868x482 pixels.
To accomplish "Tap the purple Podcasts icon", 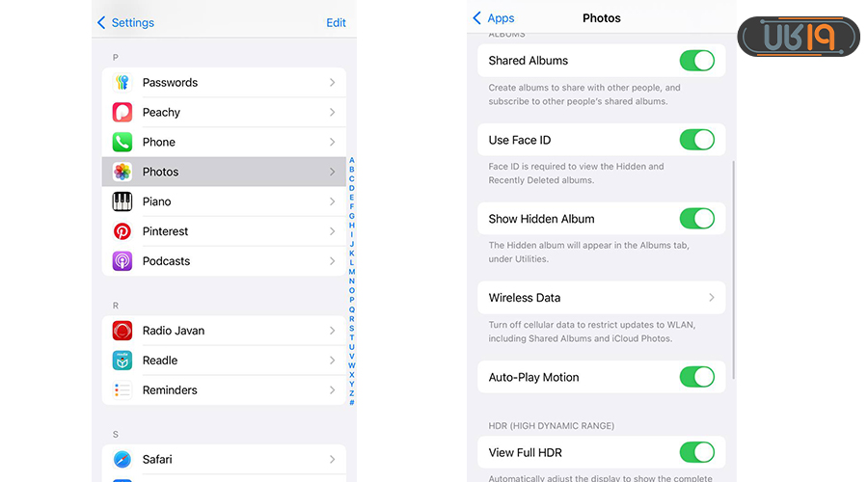I will point(122,261).
